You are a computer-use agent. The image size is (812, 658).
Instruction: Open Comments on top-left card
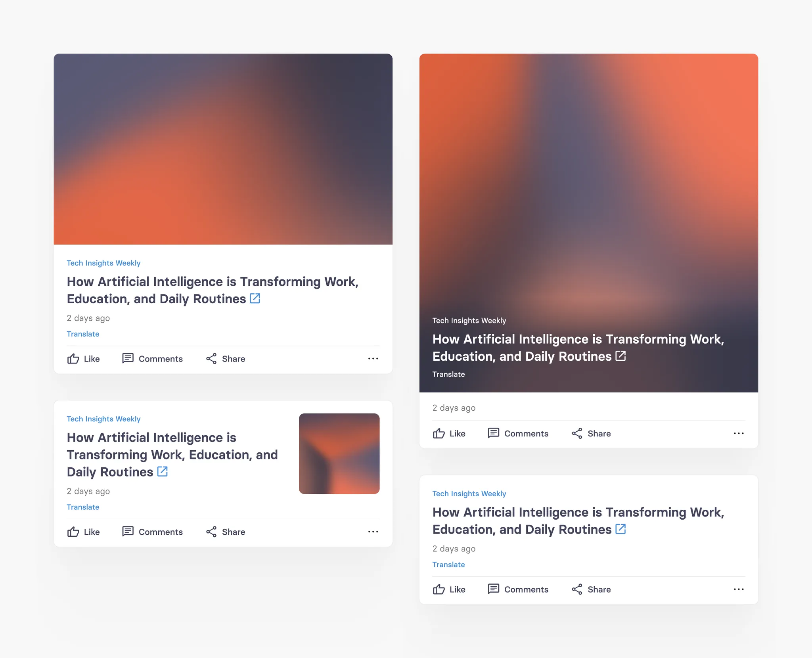pyautogui.click(x=152, y=359)
